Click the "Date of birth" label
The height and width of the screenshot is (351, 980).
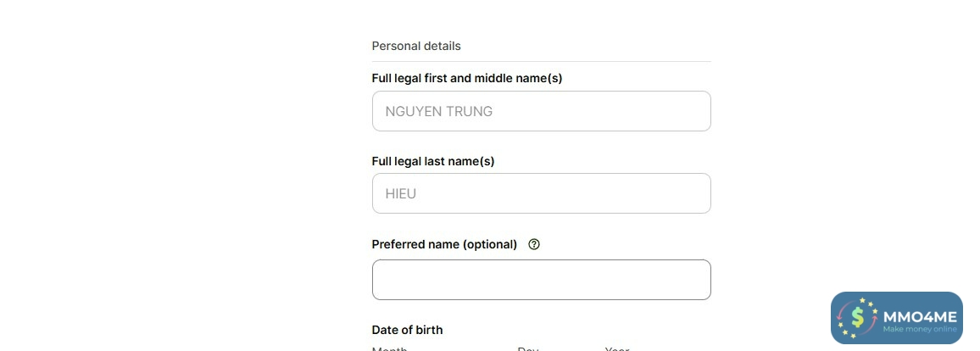click(x=407, y=330)
